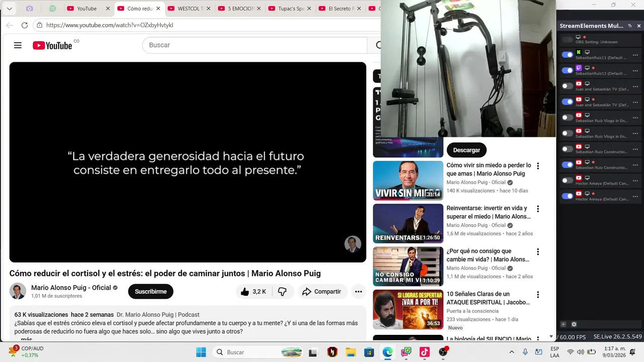Open options menu for Kick SebastianRuiz11 row
Screen dimensions: 644x362
[x=635, y=55]
